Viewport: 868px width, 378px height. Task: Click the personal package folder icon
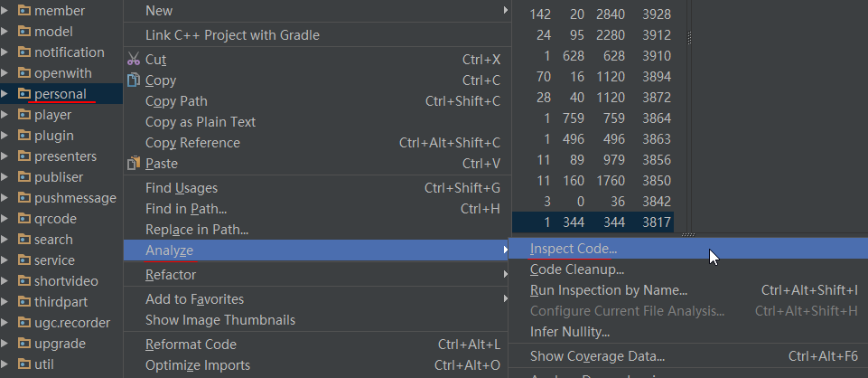tap(24, 94)
